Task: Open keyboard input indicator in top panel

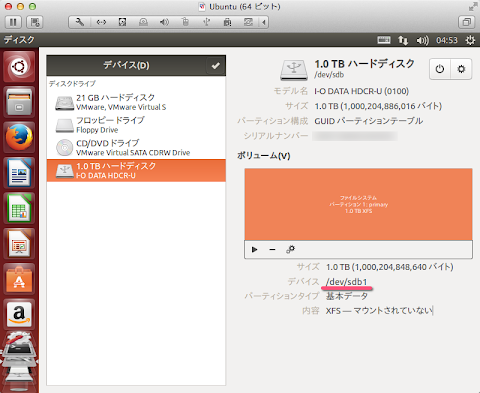Action: pyautogui.click(x=384, y=40)
